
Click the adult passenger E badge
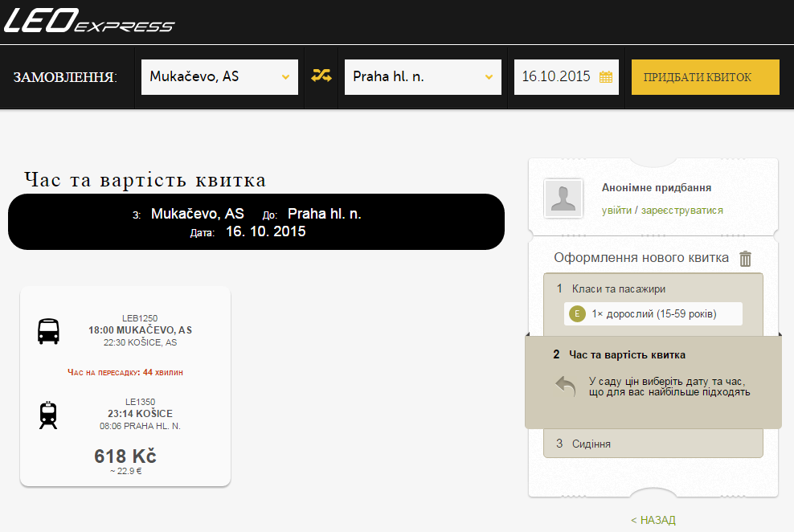tap(577, 314)
